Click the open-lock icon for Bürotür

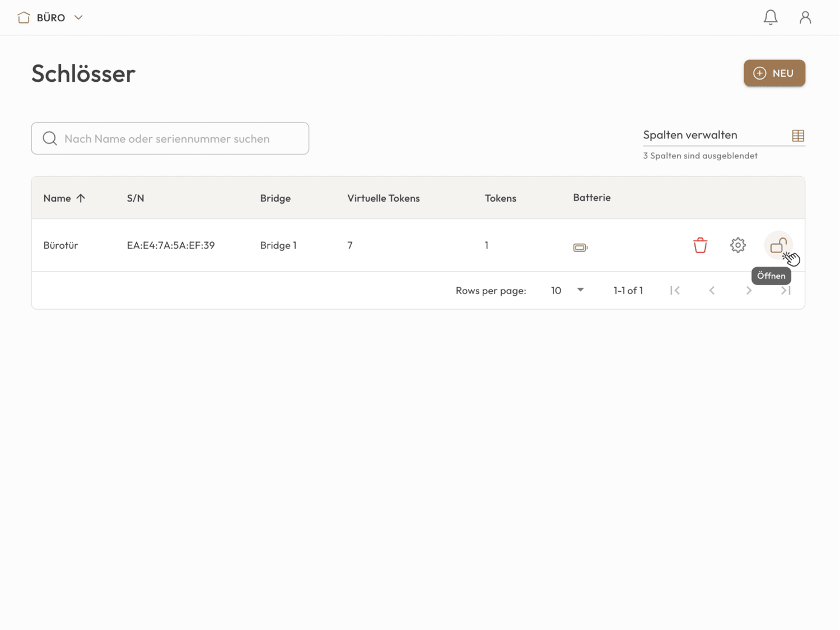[778, 245]
